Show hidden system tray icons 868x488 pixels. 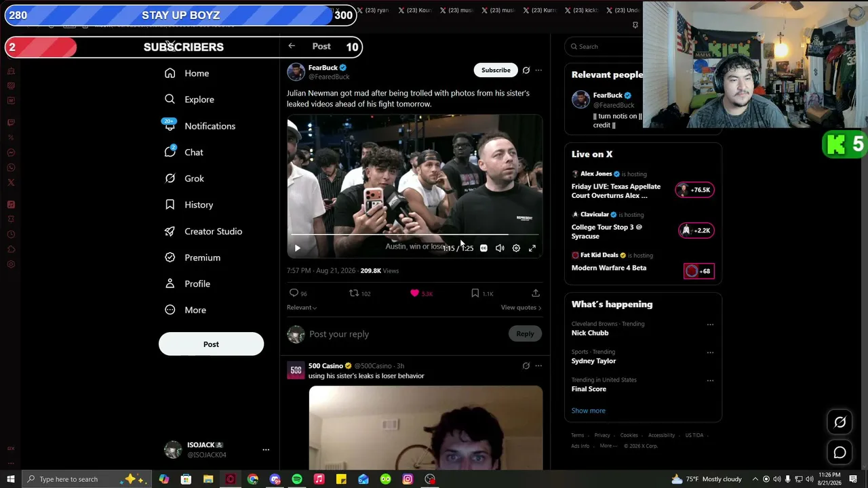pyautogui.click(x=755, y=479)
